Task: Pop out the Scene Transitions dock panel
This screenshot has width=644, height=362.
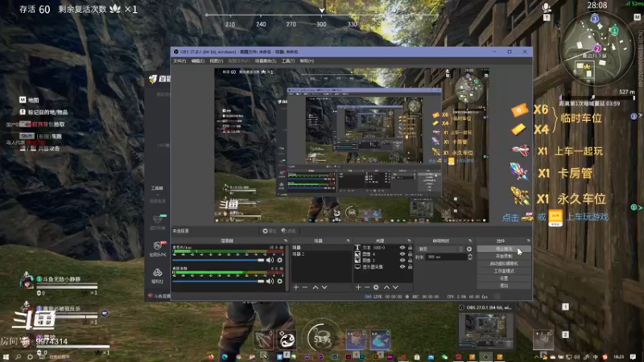Action: 470,241
